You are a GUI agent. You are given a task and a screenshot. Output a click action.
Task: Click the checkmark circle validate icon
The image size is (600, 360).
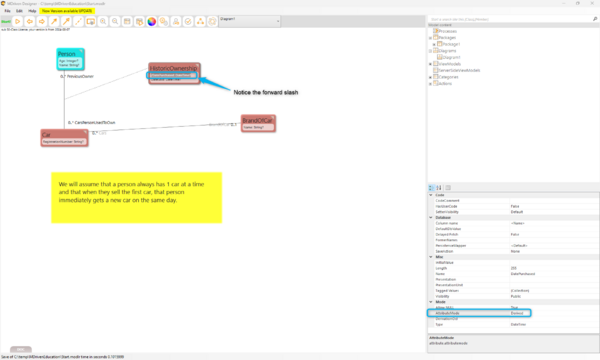[x=188, y=21]
